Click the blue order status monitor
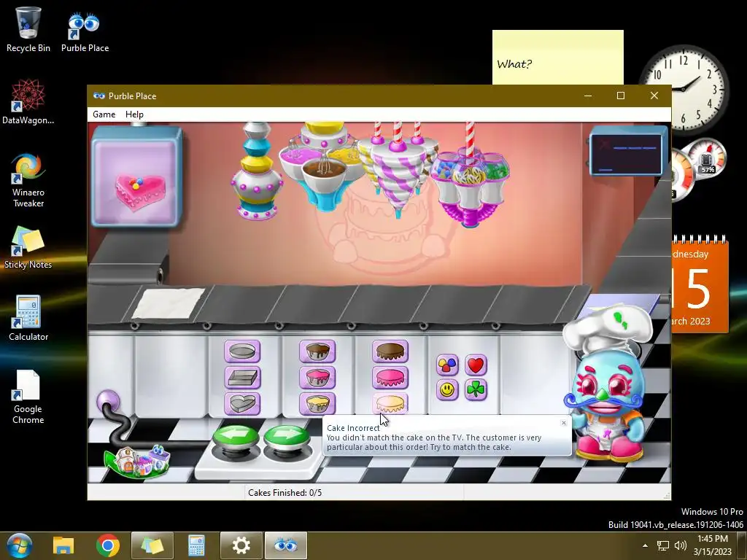The image size is (747, 560). coord(627,152)
